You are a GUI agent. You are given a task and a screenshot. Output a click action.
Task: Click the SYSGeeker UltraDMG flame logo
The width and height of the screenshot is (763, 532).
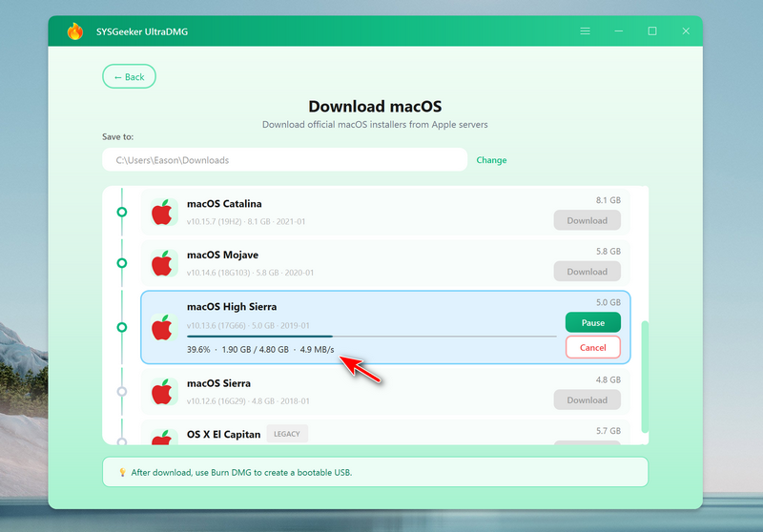pos(74,31)
